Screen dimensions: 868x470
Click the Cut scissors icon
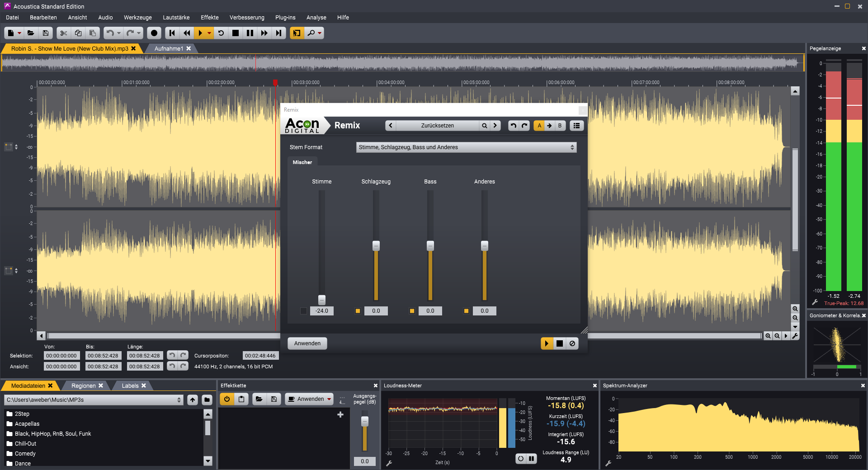[64, 33]
